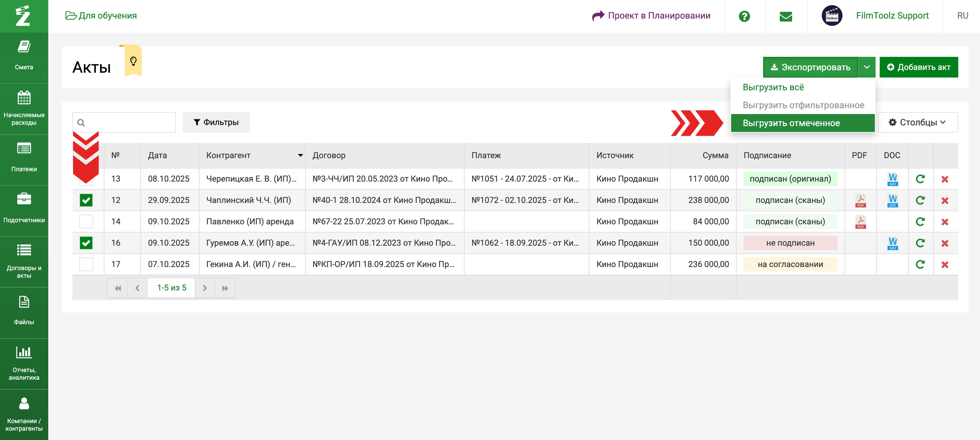Delete act 14 with red cross

tap(944, 222)
